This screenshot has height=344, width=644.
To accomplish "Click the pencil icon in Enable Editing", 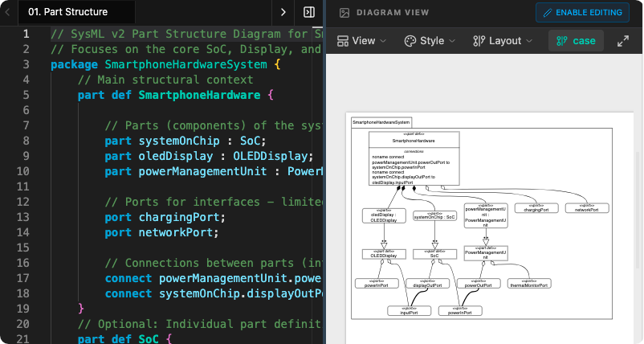I will (x=548, y=13).
